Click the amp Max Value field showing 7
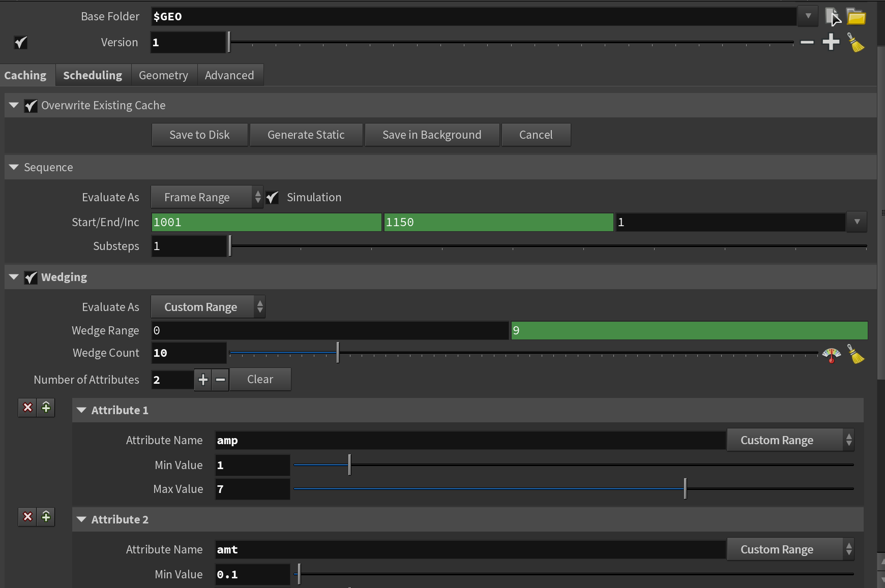 (x=252, y=489)
